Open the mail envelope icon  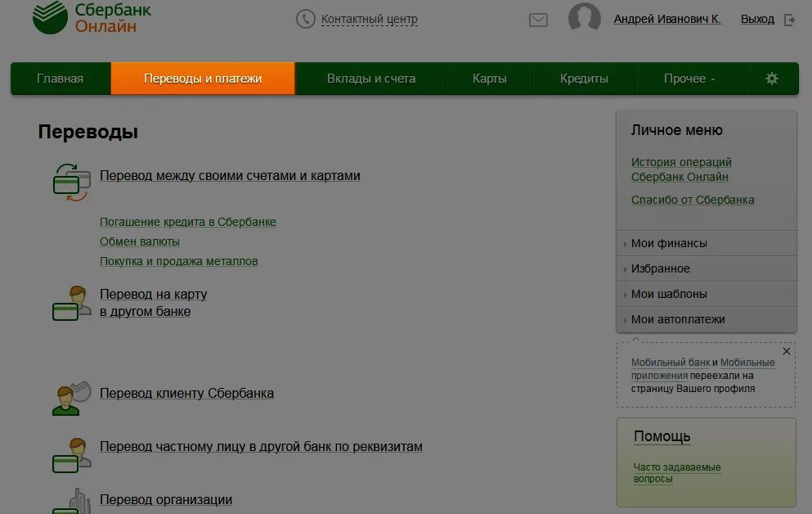tap(538, 20)
